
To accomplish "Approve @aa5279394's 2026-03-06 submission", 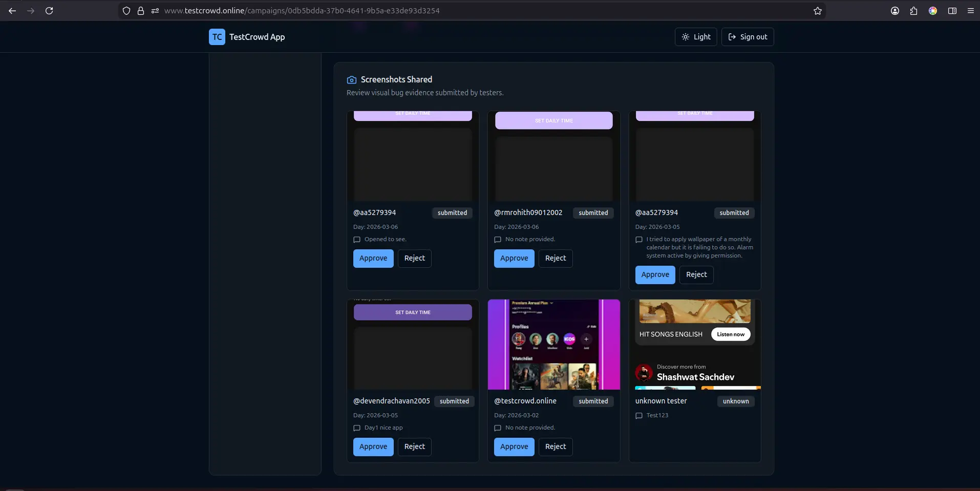I will (x=373, y=258).
